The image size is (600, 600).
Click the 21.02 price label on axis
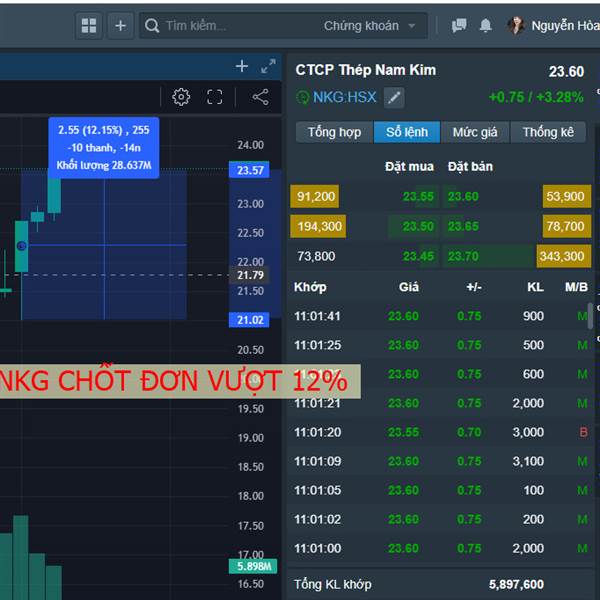[x=249, y=320]
